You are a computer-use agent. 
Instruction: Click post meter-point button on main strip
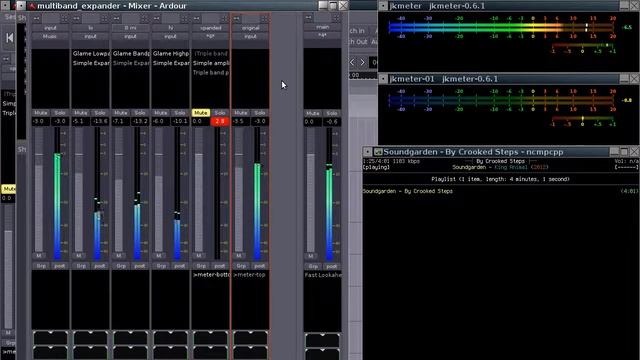tap(332, 266)
